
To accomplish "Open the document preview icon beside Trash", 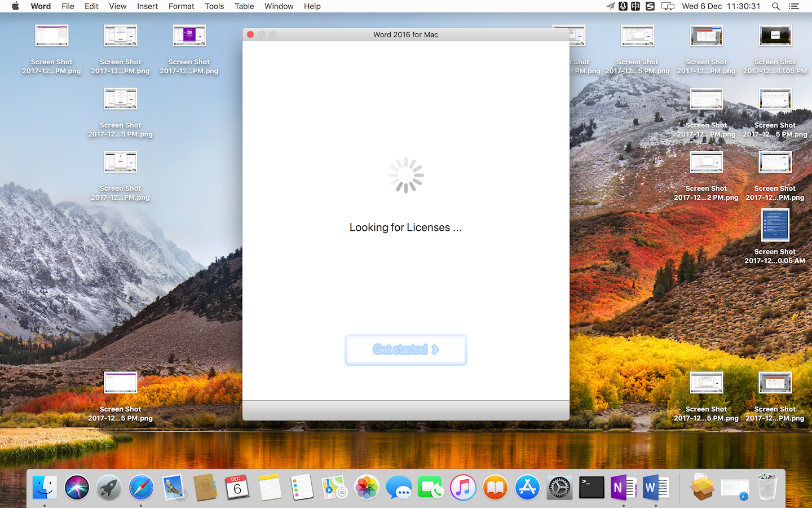I will [x=735, y=488].
